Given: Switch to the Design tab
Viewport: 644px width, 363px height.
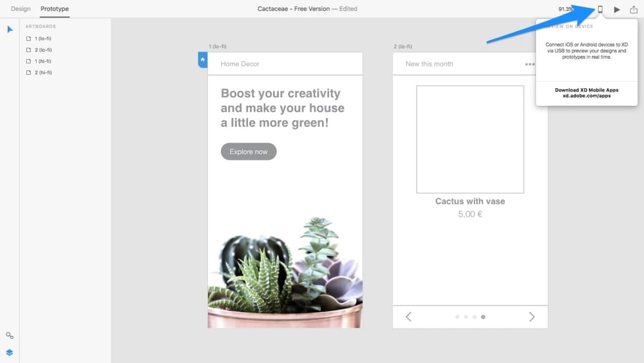Looking at the screenshot, I should [x=21, y=9].
